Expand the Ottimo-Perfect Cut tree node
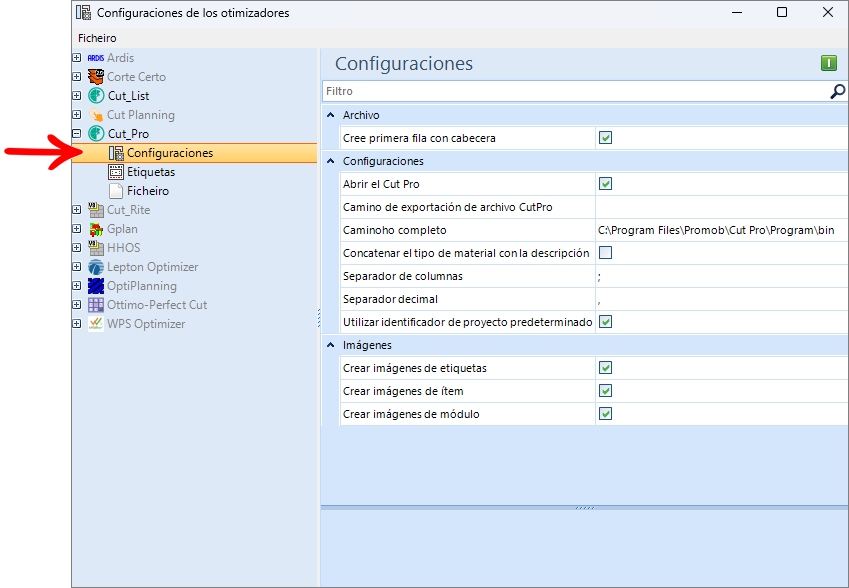Viewport: 849px width, 588px height. tap(77, 304)
